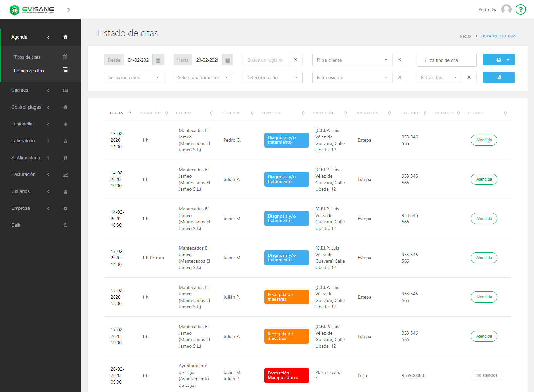This screenshot has width=534, height=392.
Task: Sort table by ESTADO column
Action: pyautogui.click(x=488, y=113)
